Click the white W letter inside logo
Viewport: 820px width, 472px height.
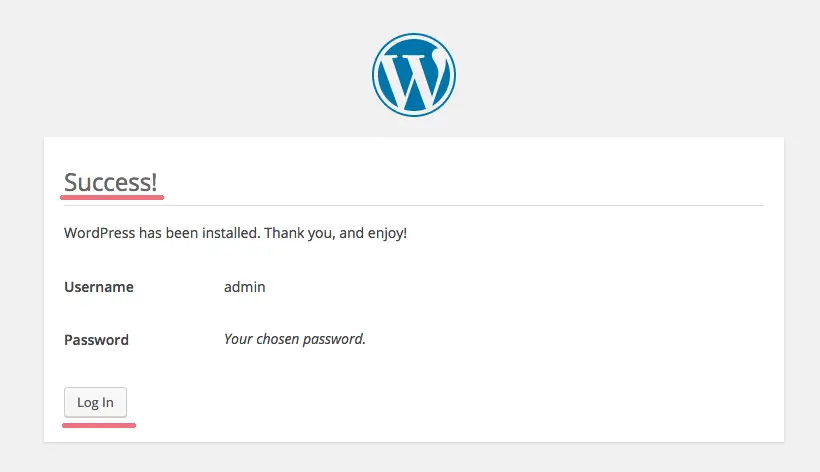tap(413, 77)
